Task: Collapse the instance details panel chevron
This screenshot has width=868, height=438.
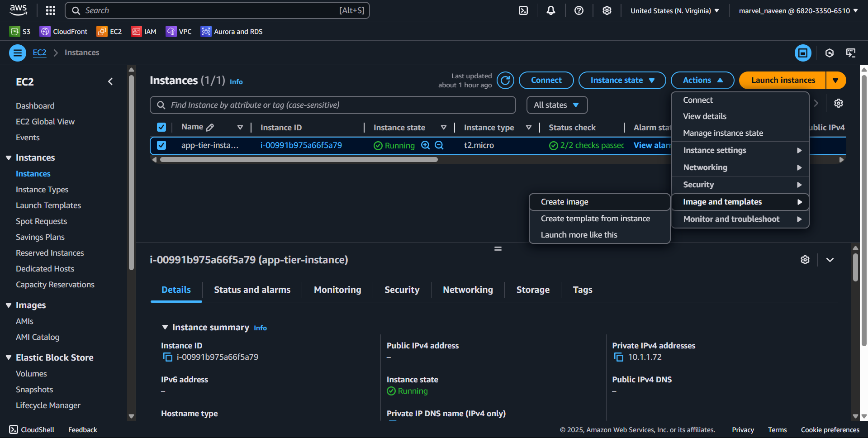Action: click(x=830, y=260)
